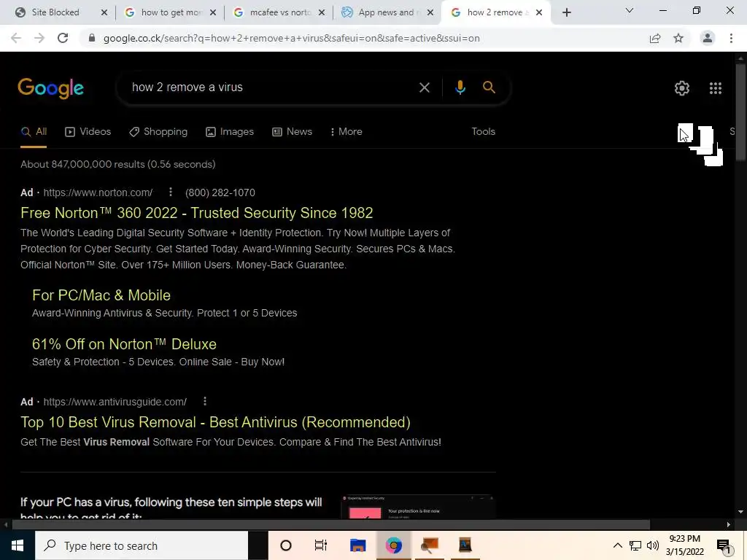Image resolution: width=747 pixels, height=560 pixels.
Task: Click the horizontal scrollbar right arrow
Action: click(x=729, y=525)
